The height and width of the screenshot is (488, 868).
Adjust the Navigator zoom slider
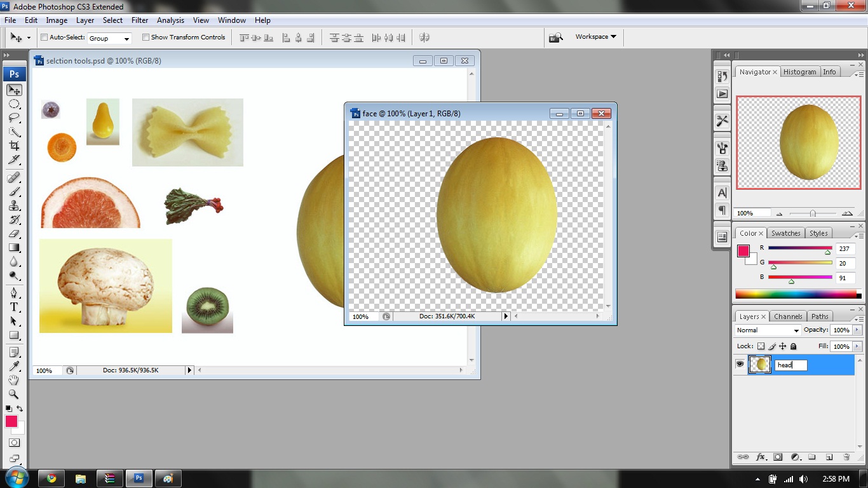[813, 213]
